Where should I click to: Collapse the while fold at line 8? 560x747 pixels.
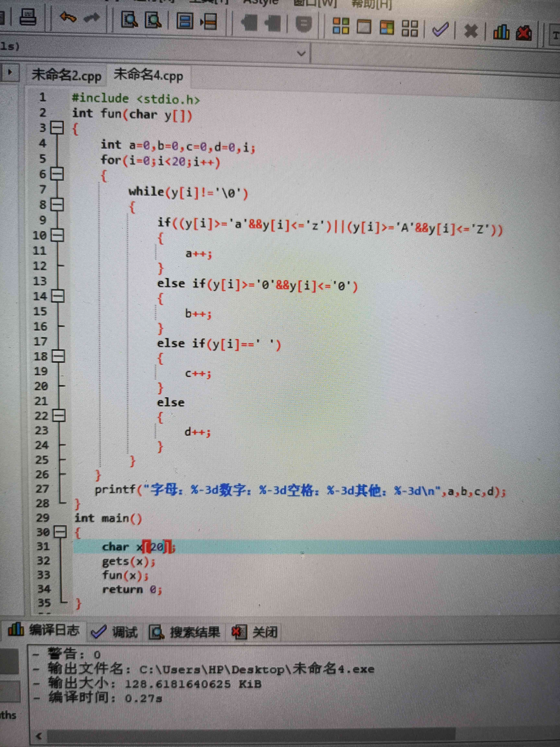[57, 205]
